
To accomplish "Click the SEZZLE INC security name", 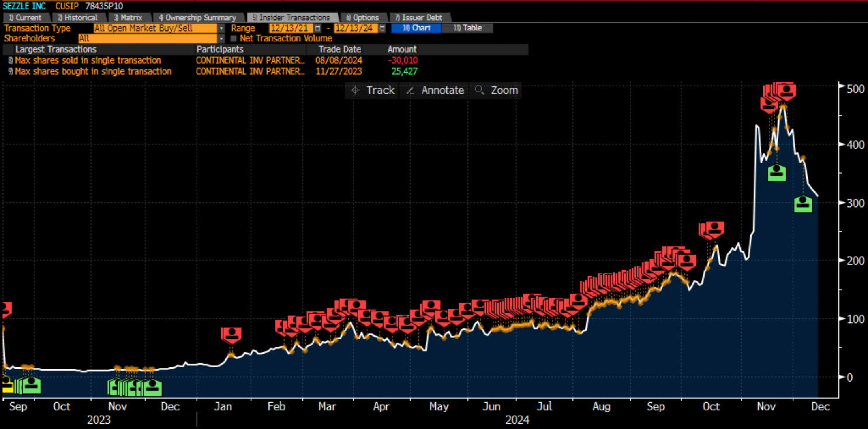I will click(x=25, y=6).
